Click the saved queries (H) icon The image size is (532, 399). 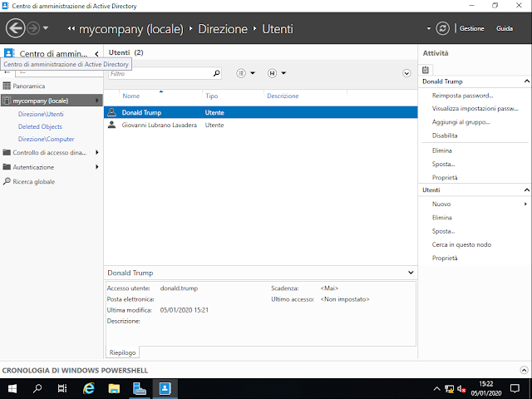(272, 73)
